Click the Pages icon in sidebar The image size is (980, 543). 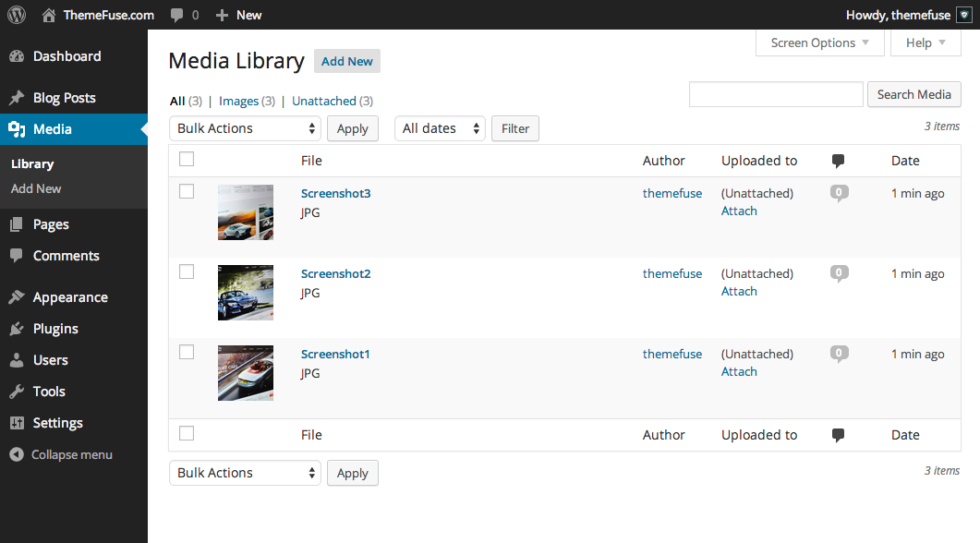click(17, 224)
